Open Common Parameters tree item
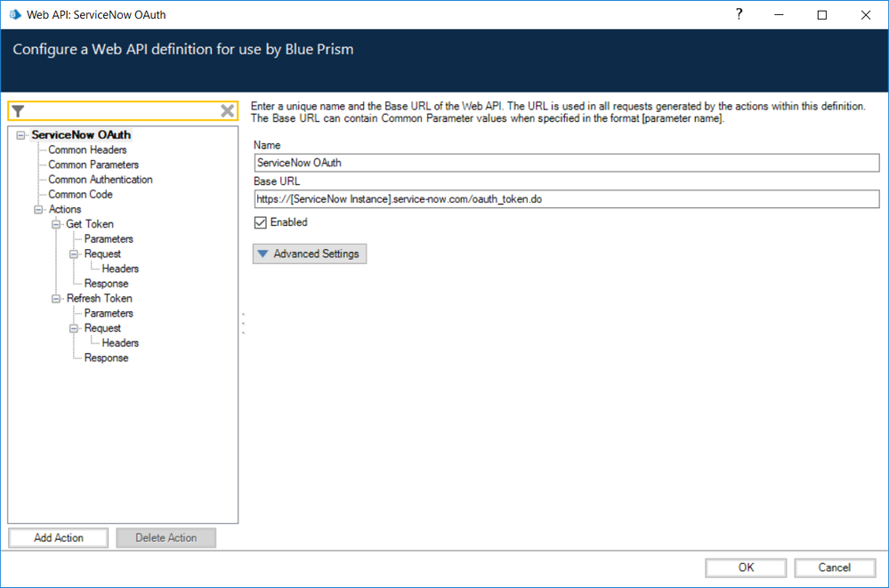The width and height of the screenshot is (889, 588). coord(93,165)
